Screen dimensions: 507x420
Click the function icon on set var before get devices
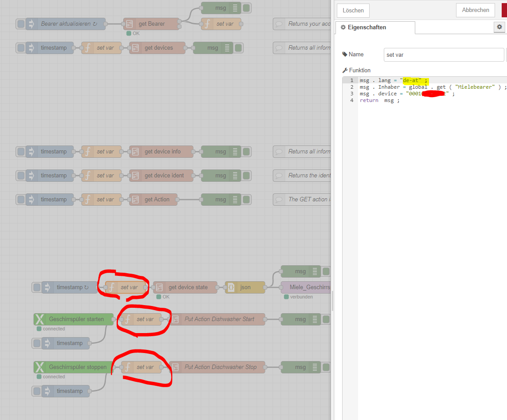click(88, 48)
